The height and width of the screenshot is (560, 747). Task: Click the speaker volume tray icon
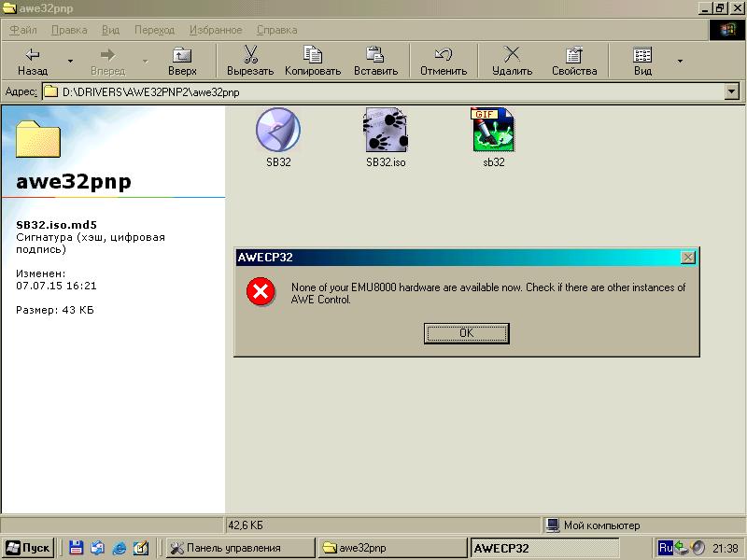point(698,548)
